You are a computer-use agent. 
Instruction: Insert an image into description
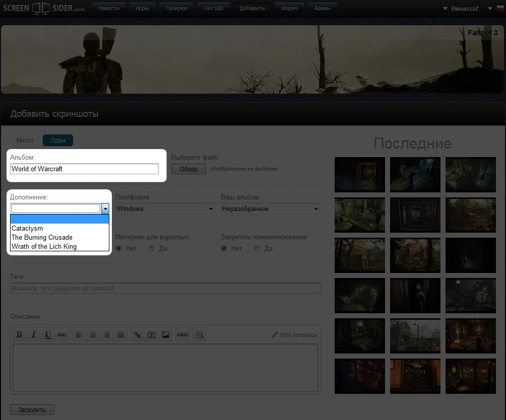tap(165, 334)
